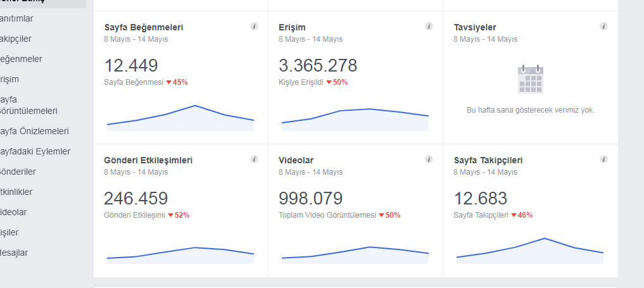Click 'Kişiye Erişildi' label
Viewport: 644px width, 288px height.
point(301,82)
